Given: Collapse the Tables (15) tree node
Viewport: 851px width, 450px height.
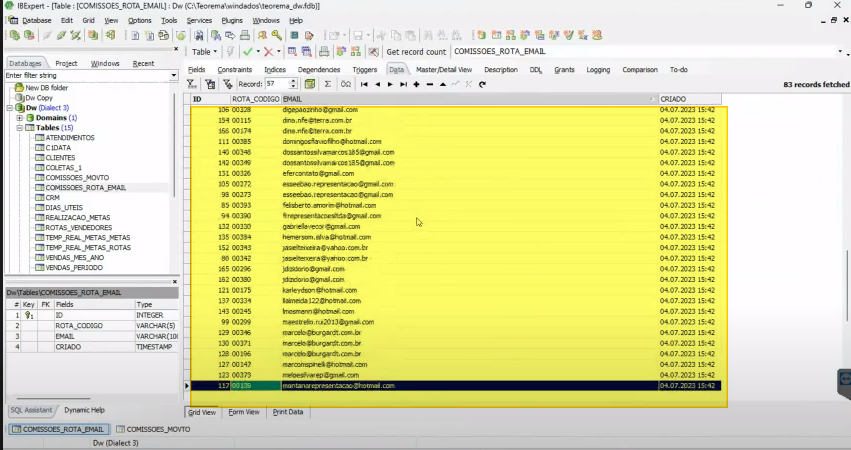Looking at the screenshot, I should (20, 128).
